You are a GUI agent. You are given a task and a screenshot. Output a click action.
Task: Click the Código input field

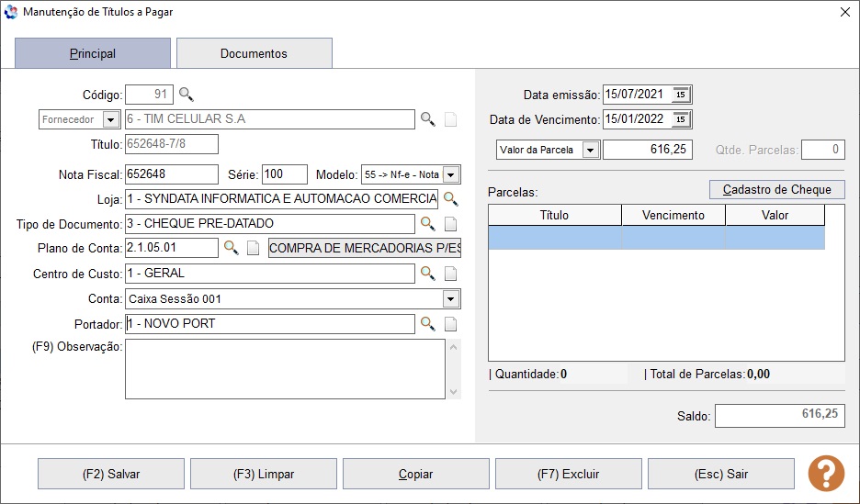pos(149,95)
